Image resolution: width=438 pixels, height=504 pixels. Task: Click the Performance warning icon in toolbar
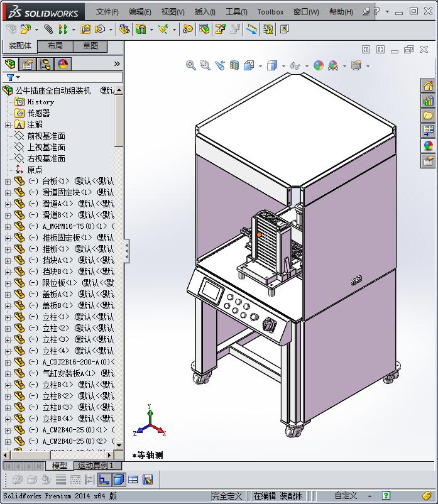268,30
